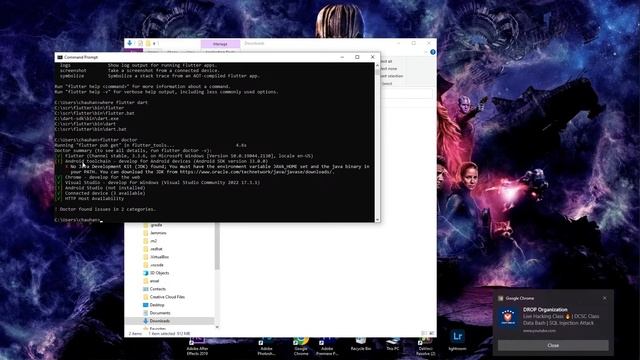Select the Favorites folder in navigation pane
This screenshot has height=360, width=640.
[157, 329]
